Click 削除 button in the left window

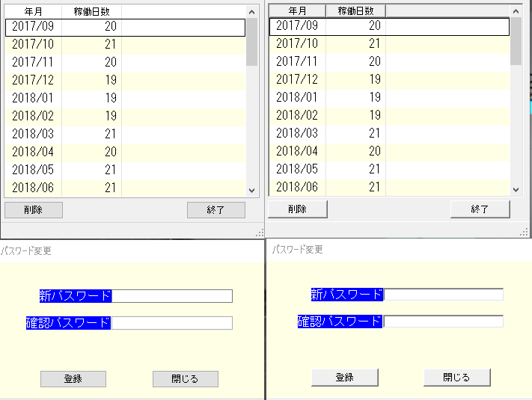(x=34, y=210)
